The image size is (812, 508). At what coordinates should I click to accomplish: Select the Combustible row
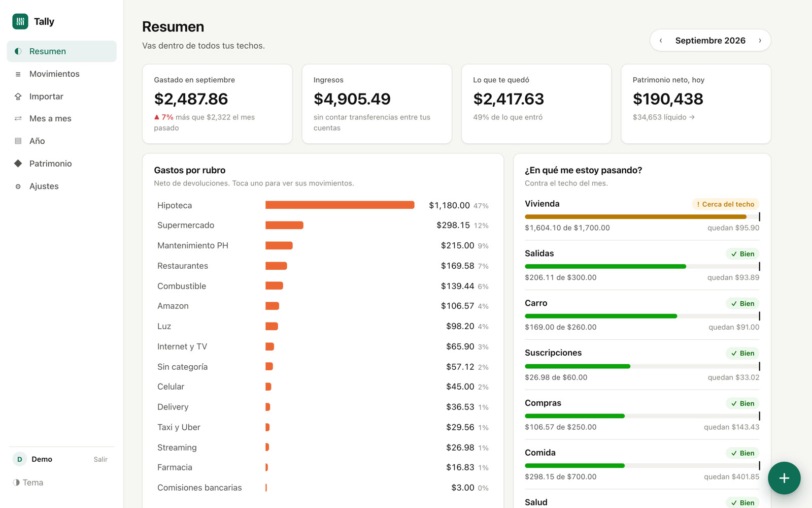pyautogui.click(x=323, y=286)
